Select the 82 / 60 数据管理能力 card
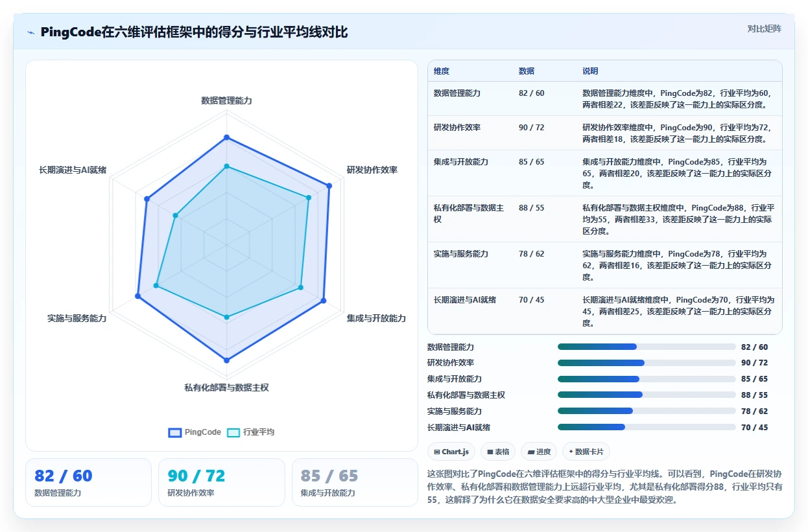Image resolution: width=808 pixels, height=532 pixels. (88, 482)
